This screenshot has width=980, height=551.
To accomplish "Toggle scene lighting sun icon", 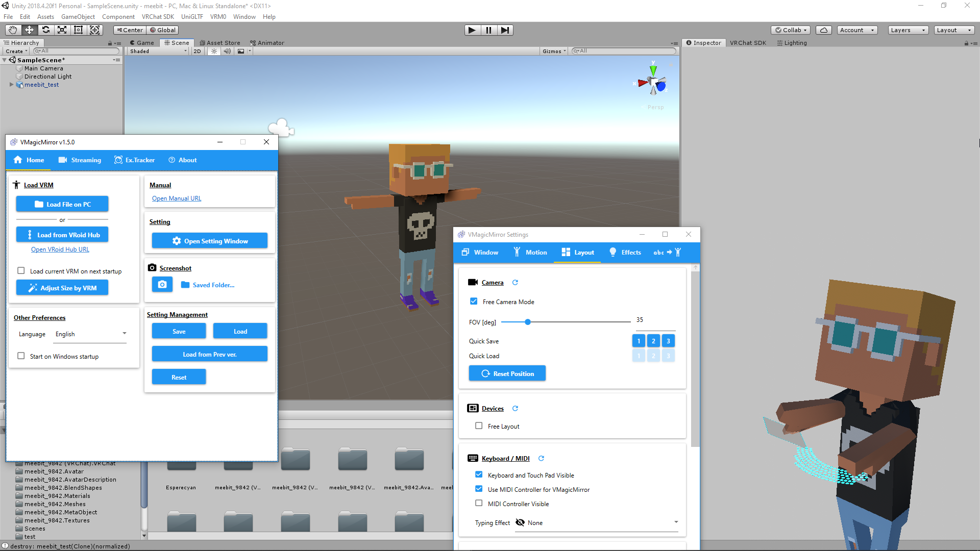I will coord(214,51).
